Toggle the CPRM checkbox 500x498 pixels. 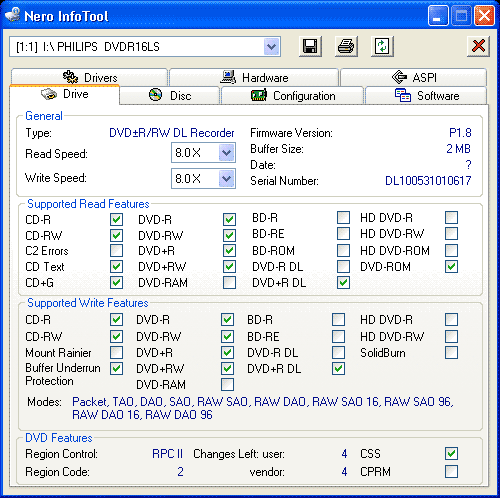(451, 471)
